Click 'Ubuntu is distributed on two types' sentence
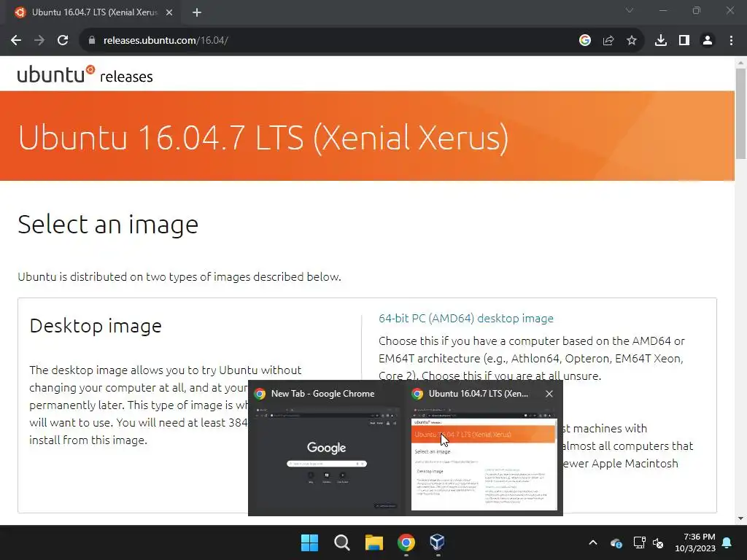Image resolution: width=747 pixels, height=560 pixels. coord(179,277)
